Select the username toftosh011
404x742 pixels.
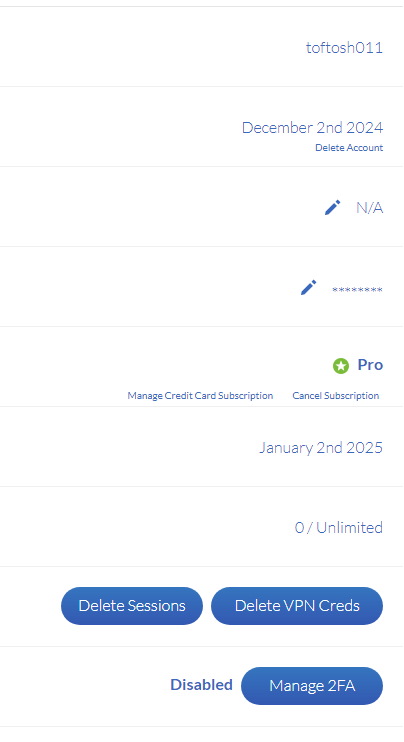344,48
